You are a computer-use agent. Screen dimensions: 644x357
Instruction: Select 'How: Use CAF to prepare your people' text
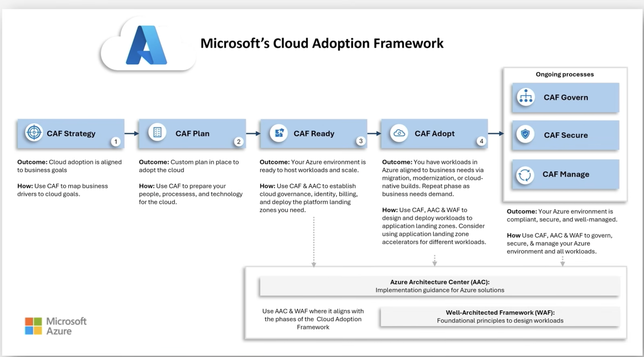[x=191, y=194]
